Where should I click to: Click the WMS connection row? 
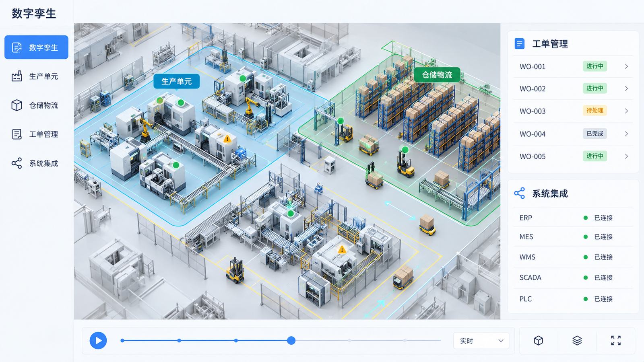pyautogui.click(x=573, y=257)
